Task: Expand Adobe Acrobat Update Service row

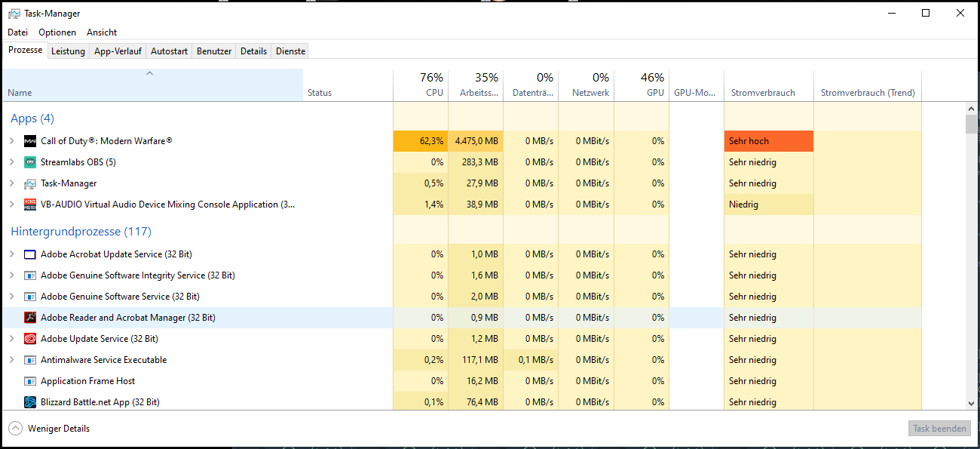Action: [x=11, y=254]
